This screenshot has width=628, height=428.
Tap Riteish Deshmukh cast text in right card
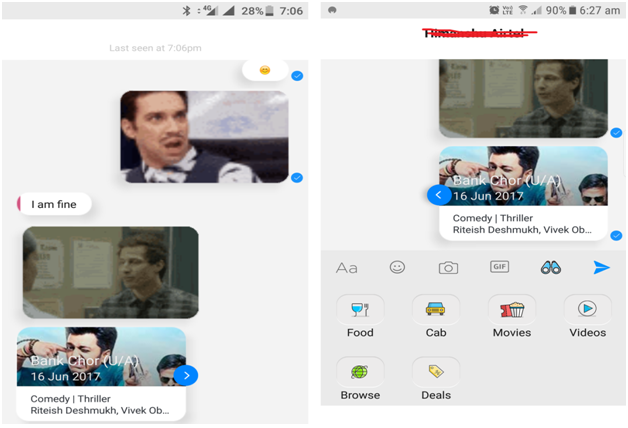click(x=522, y=230)
